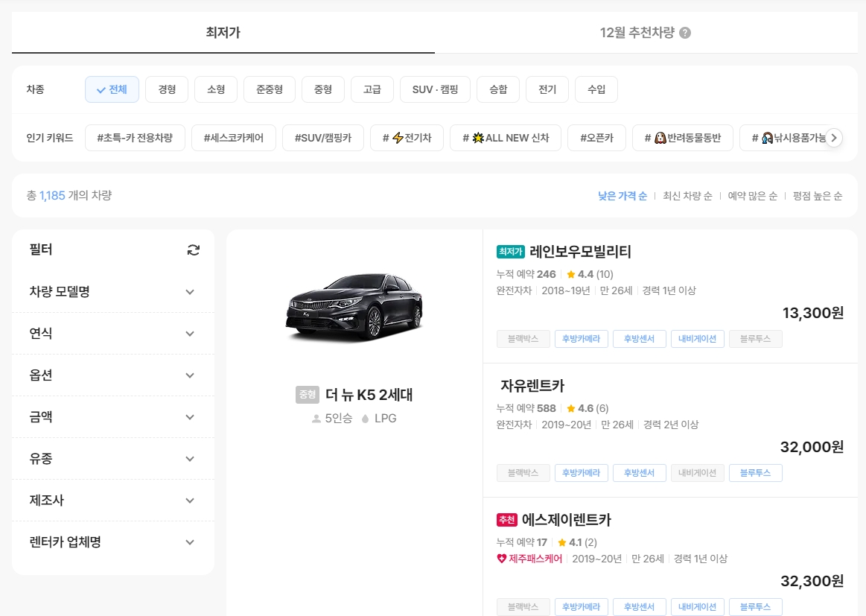Screen dimensions: 866x616
Task: Enable the 경형 vehicle type filter
Action: pyautogui.click(x=166, y=89)
